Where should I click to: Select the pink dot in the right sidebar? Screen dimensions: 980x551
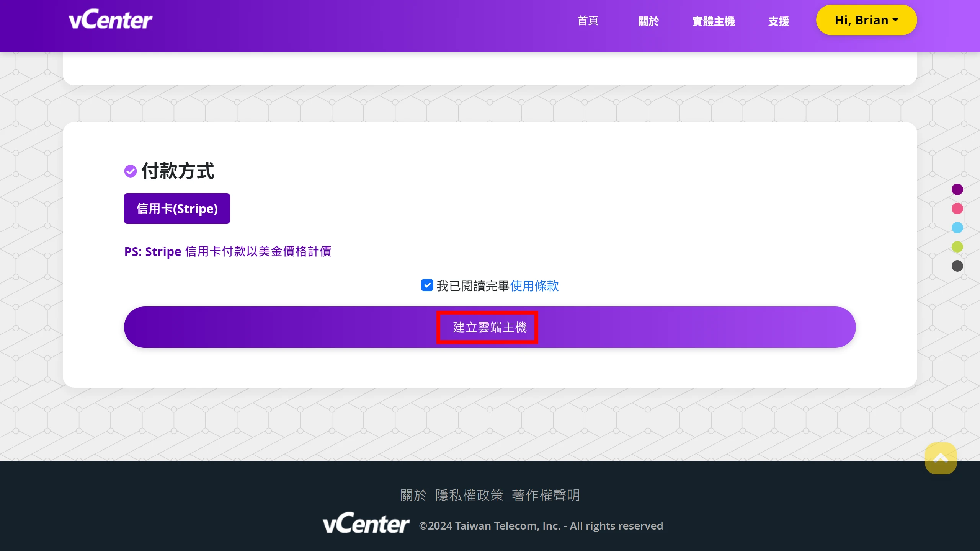pos(957,209)
